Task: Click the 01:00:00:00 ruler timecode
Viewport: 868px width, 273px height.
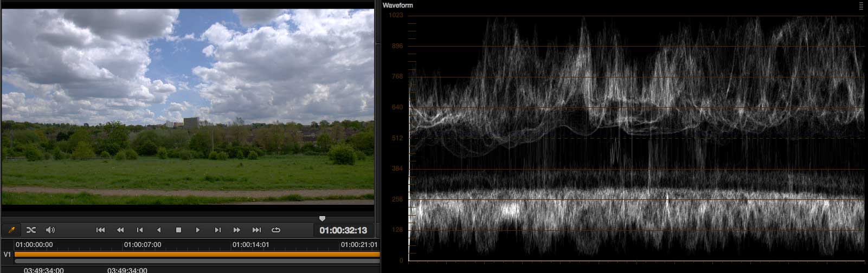Action: point(35,245)
